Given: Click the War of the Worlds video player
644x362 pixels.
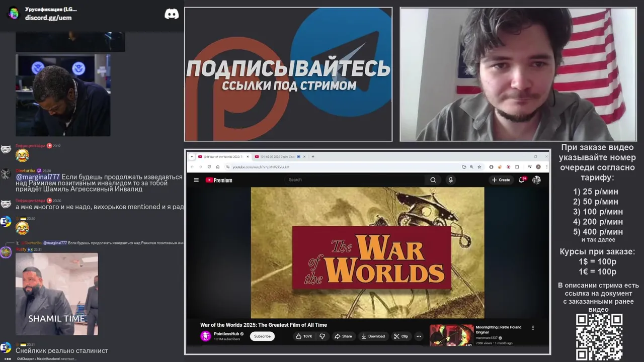Looking at the screenshot, I should tap(367, 253).
